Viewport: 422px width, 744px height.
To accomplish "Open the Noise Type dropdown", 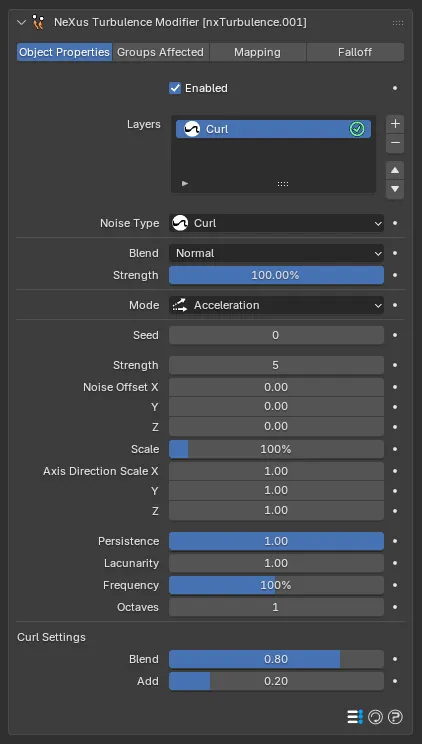I will (x=276, y=223).
